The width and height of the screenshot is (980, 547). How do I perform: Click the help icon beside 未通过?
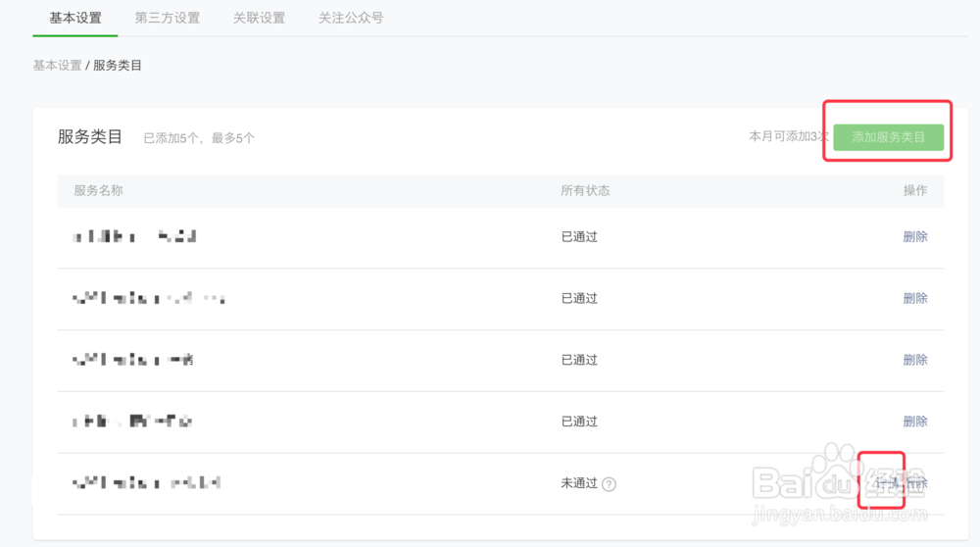[609, 483]
